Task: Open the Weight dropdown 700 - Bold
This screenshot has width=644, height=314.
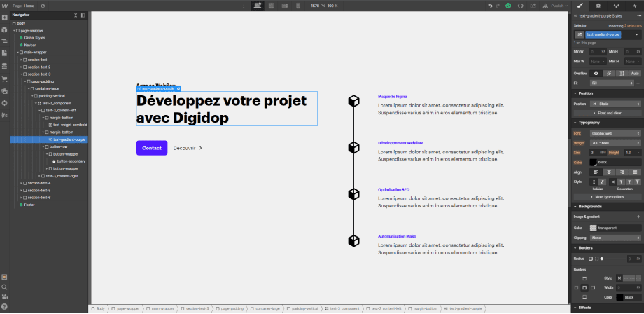Action: click(x=615, y=143)
